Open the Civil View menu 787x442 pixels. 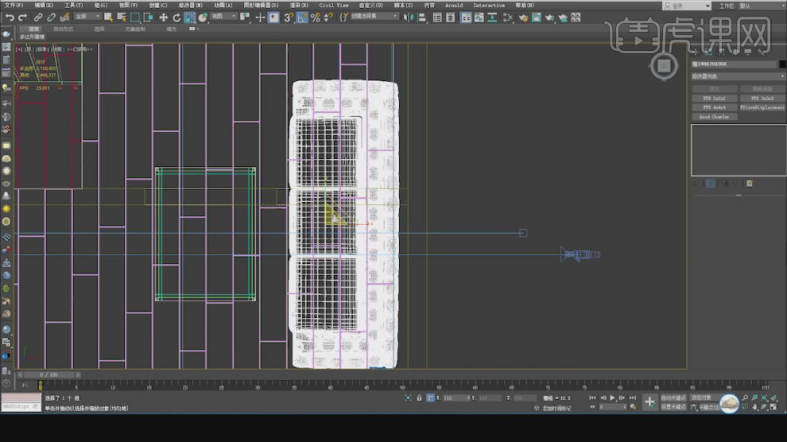click(333, 5)
